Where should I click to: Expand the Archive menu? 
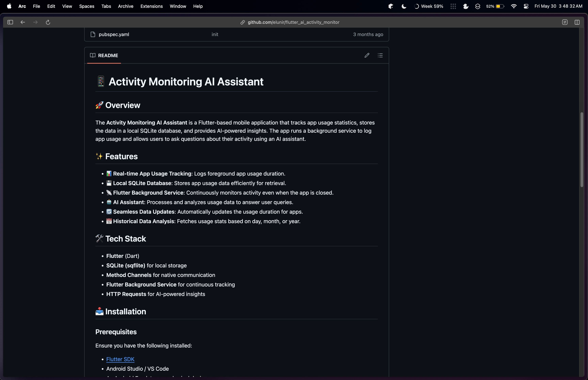(x=126, y=6)
